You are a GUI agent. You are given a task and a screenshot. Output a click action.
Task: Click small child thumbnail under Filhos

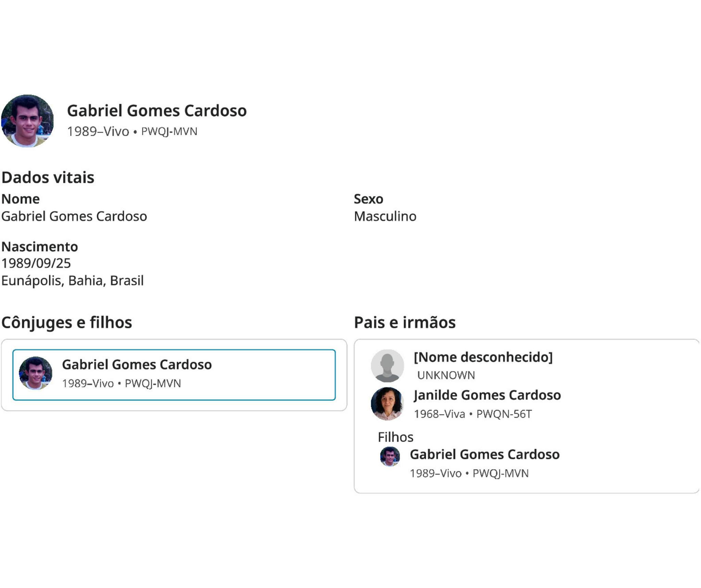[x=390, y=456]
